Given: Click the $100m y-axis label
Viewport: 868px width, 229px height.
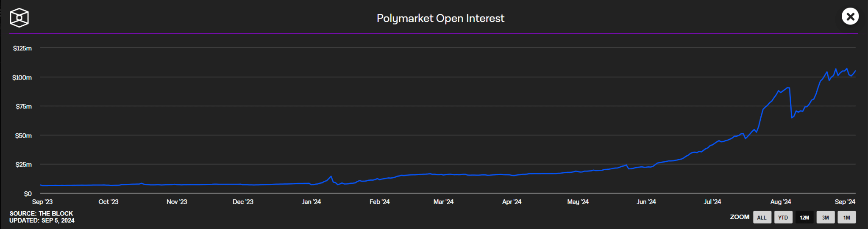Looking at the screenshot, I should 22,77.
